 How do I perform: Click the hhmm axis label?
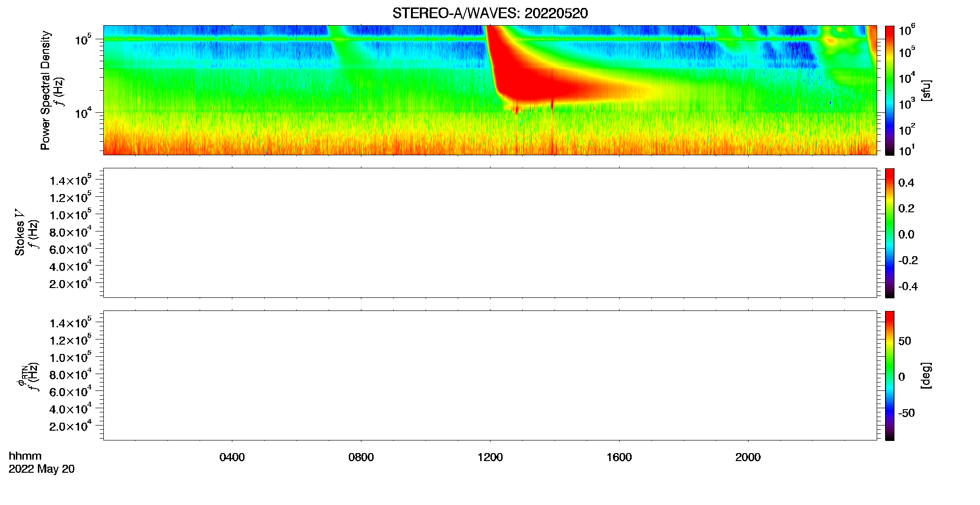(x=25, y=456)
